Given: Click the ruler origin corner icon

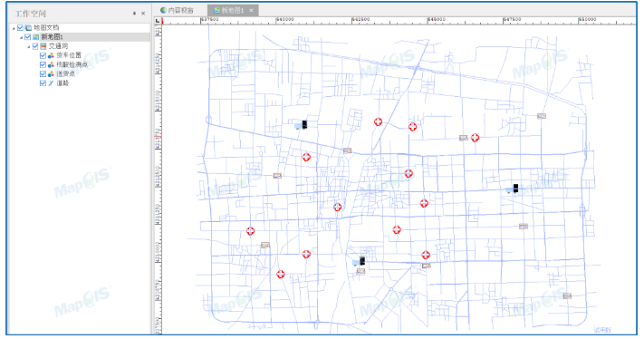Looking at the screenshot, I should 158,21.
